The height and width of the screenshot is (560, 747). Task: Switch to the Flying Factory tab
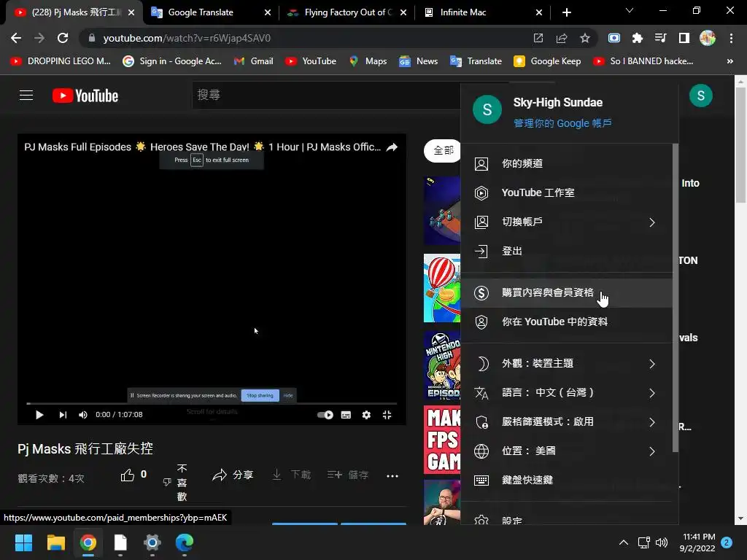348,12
